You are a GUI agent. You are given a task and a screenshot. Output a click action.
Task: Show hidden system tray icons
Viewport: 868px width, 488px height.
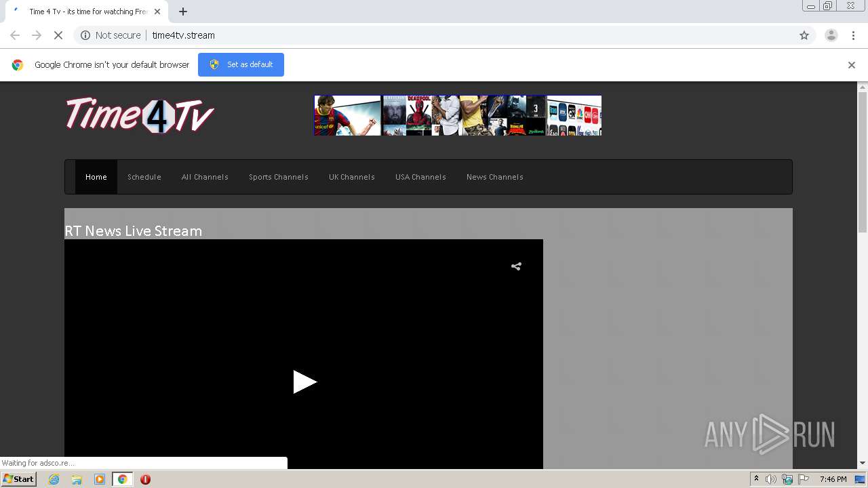click(756, 479)
